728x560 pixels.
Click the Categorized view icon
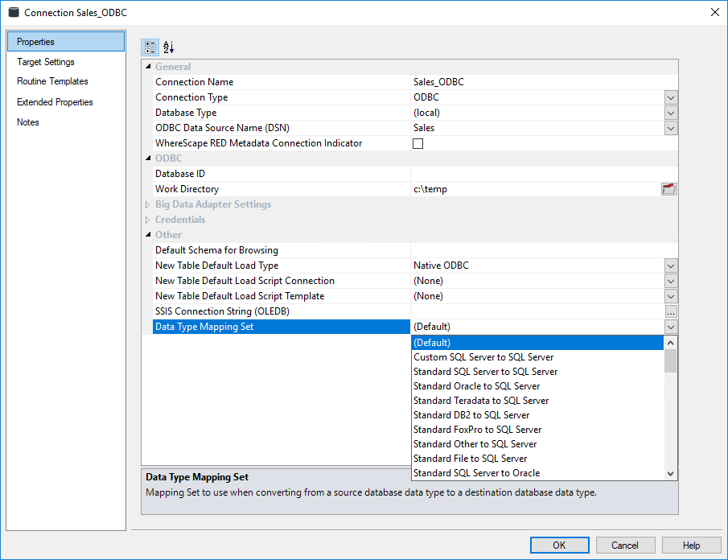[150, 47]
